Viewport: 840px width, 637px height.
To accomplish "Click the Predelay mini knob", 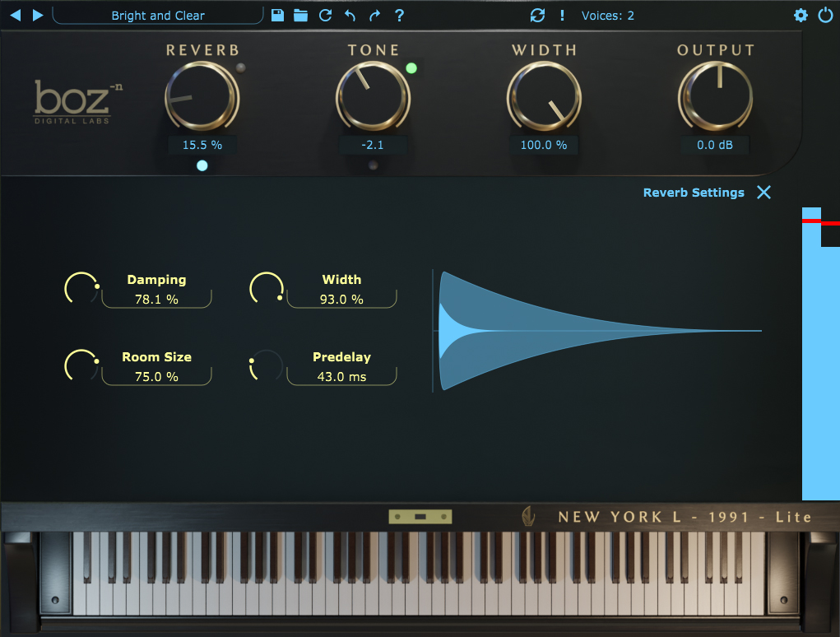I will point(267,366).
